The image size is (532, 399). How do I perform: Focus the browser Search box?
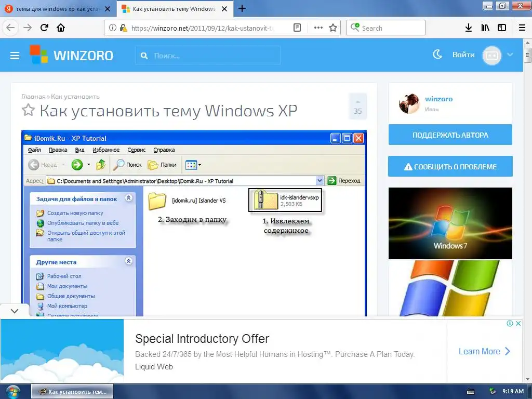pyautogui.click(x=386, y=28)
